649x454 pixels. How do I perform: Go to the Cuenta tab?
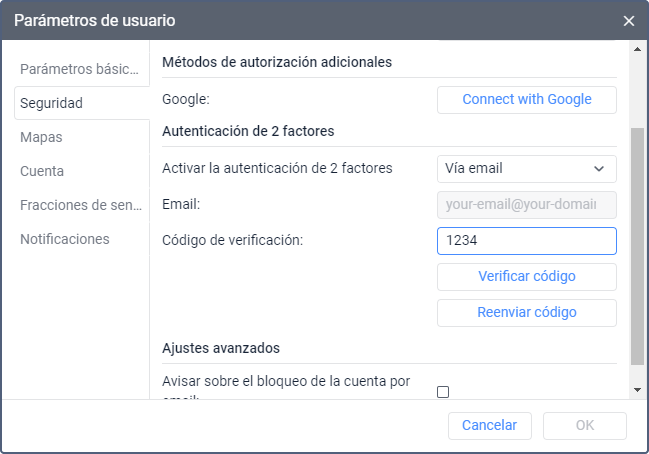click(80, 171)
